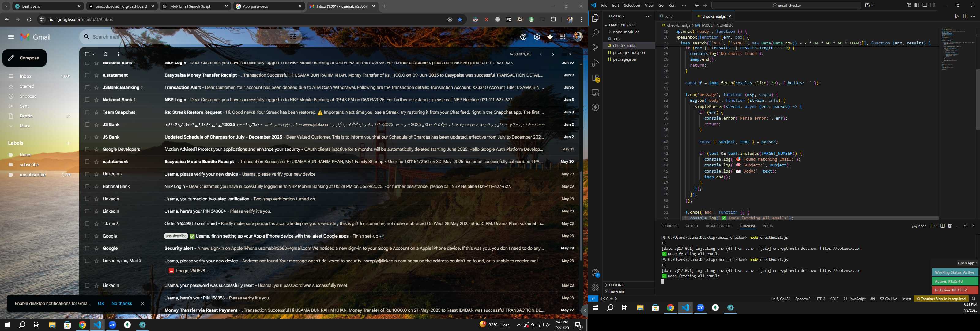Open Starred folder in Gmail
The image size is (980, 331).
[x=27, y=86]
